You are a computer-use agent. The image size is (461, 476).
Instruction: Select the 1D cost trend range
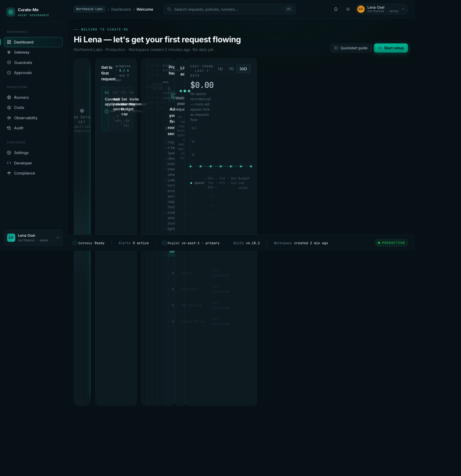click(220, 69)
